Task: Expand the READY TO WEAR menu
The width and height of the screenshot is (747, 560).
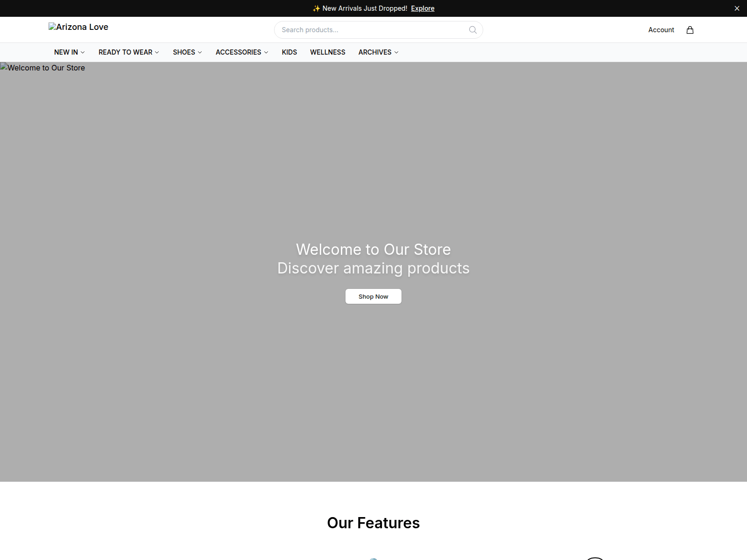Action: (x=129, y=52)
